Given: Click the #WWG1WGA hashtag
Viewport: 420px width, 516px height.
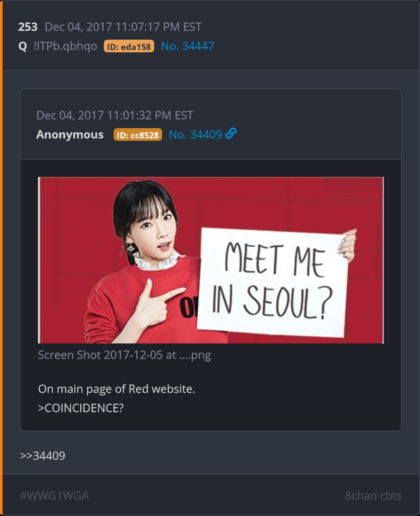Looking at the screenshot, I should click(54, 496).
